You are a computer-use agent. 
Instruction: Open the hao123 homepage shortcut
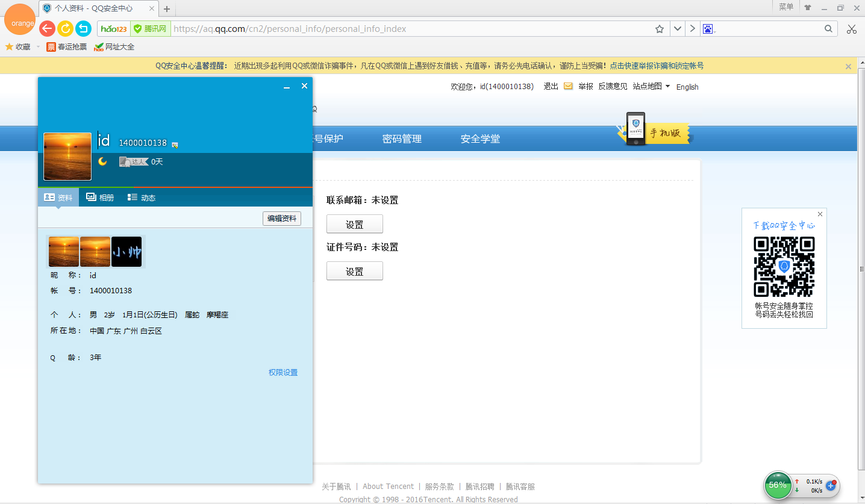tap(114, 29)
